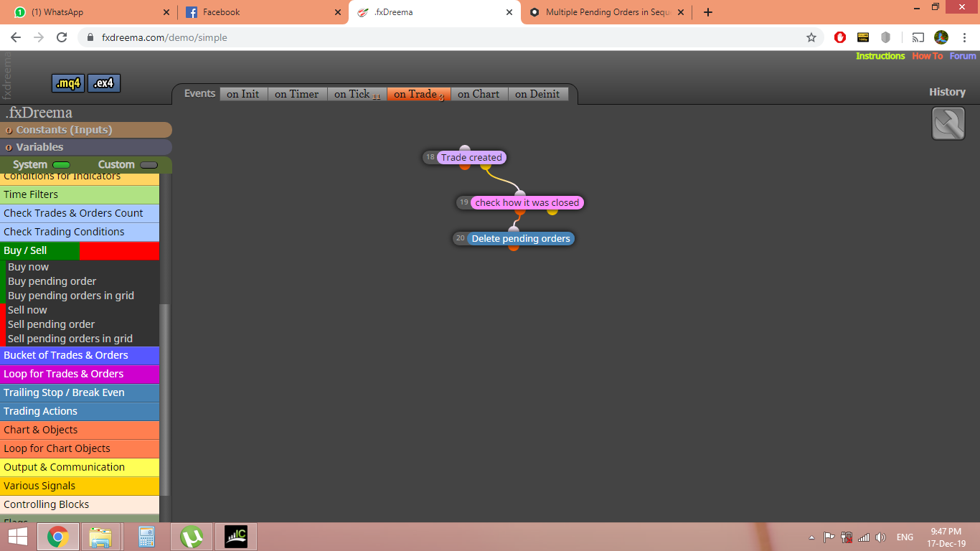The height and width of the screenshot is (551, 980).
Task: Expand Loop for Chart Objects category
Action: 80,448
